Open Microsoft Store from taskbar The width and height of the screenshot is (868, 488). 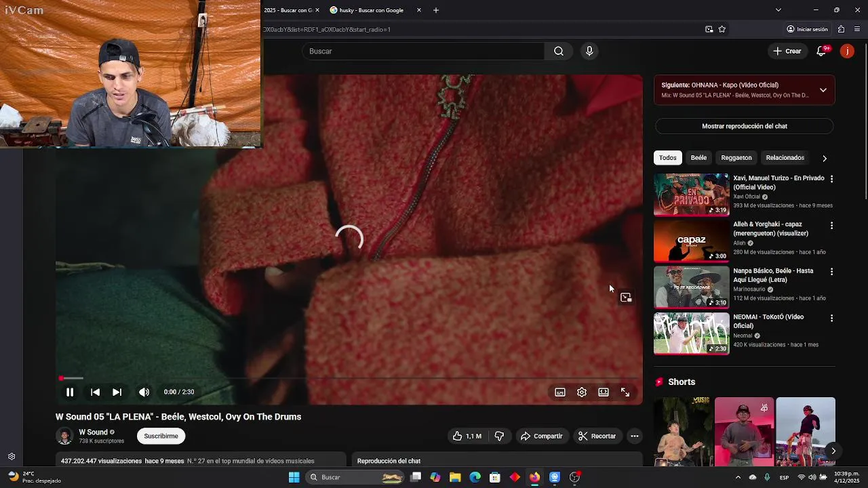[495, 477]
